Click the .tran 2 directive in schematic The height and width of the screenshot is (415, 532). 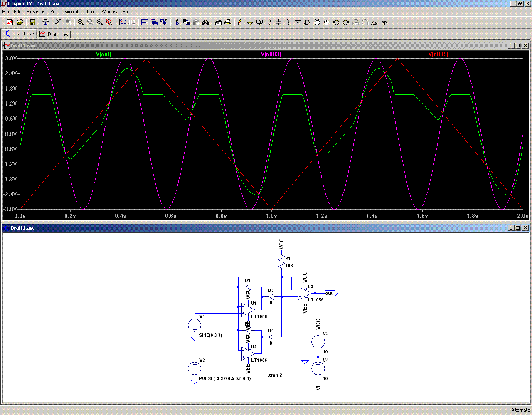pyautogui.click(x=275, y=375)
